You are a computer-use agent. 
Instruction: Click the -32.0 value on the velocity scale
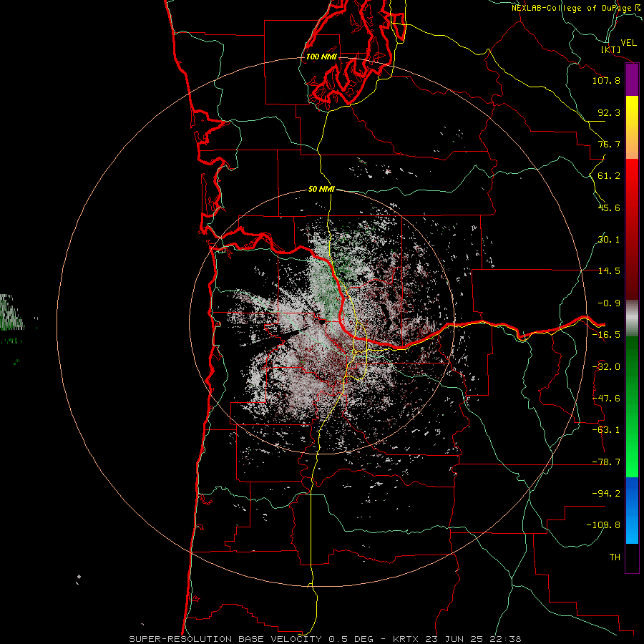606,367
